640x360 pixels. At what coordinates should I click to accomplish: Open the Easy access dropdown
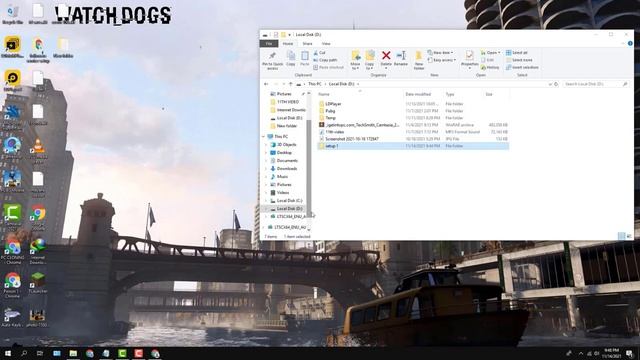[442, 60]
